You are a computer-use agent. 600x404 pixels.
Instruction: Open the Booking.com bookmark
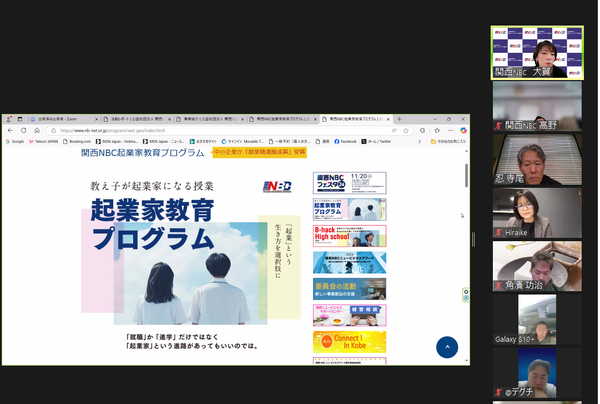click(x=77, y=142)
